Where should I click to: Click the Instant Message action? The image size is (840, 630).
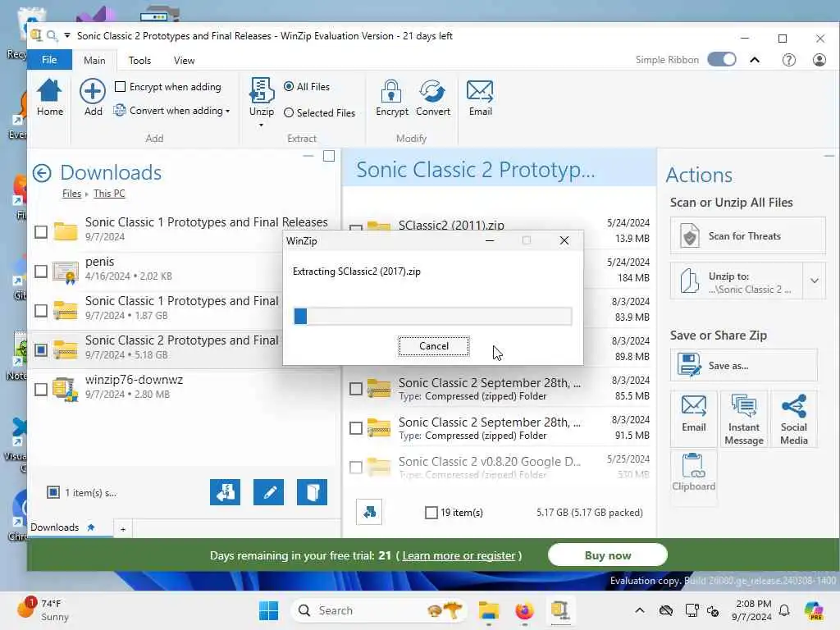[x=743, y=419]
